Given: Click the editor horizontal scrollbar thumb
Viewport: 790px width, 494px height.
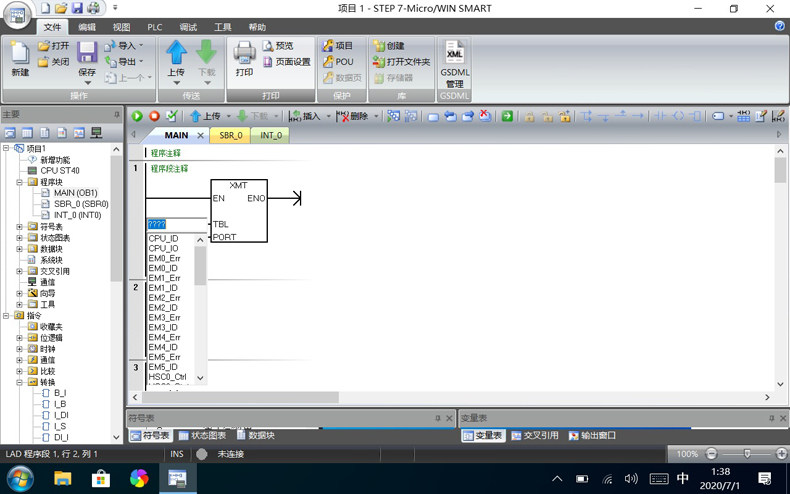Looking at the screenshot, I should 240,397.
